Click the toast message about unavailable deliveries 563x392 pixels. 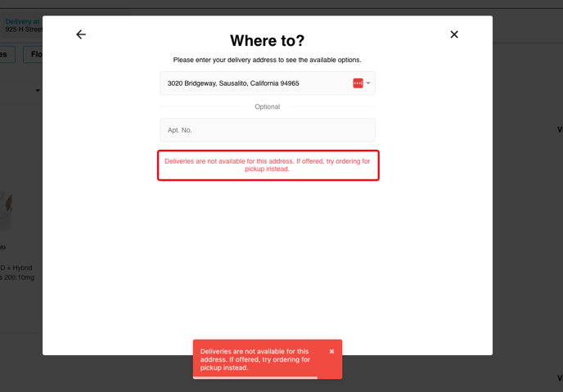point(255,359)
